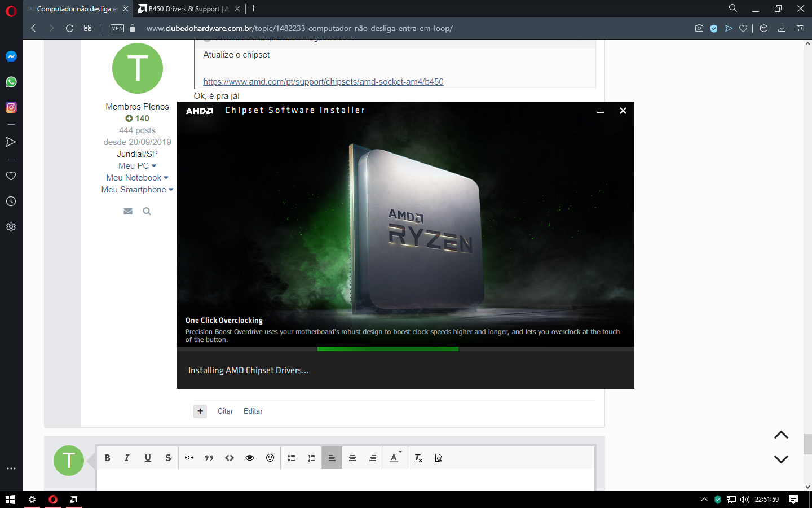Open ad blocker shield in address bar

714,28
